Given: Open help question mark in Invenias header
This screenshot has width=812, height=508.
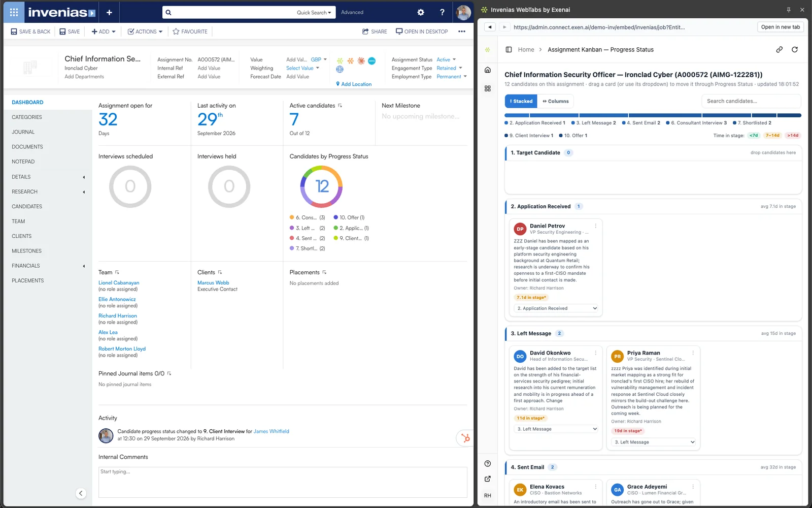Looking at the screenshot, I should click(442, 12).
